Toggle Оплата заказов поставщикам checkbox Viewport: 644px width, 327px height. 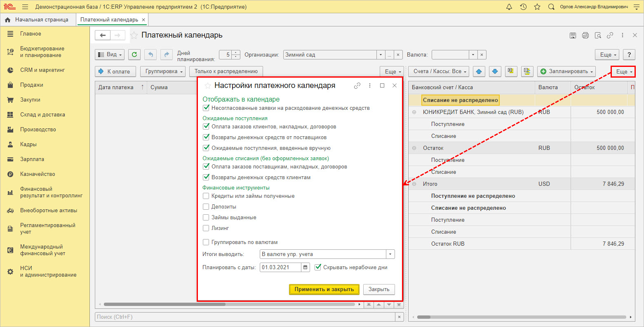(206, 166)
